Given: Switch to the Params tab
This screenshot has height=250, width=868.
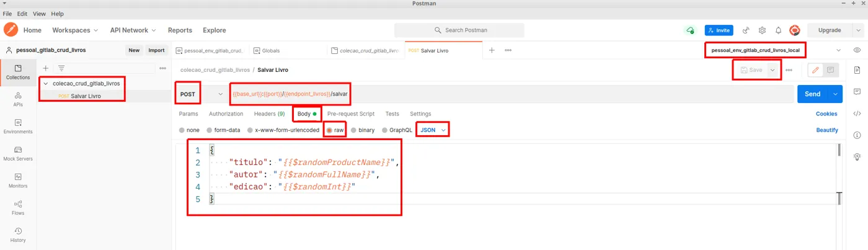Looking at the screenshot, I should point(188,114).
